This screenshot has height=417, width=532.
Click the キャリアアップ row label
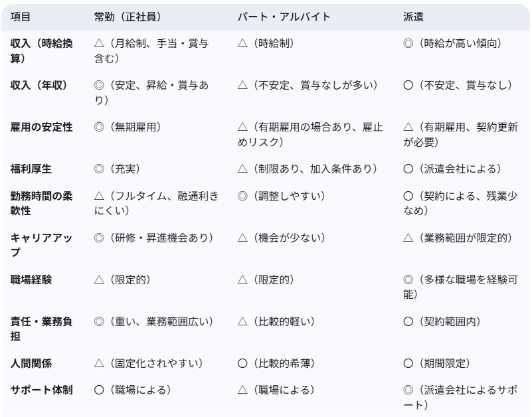click(x=41, y=245)
